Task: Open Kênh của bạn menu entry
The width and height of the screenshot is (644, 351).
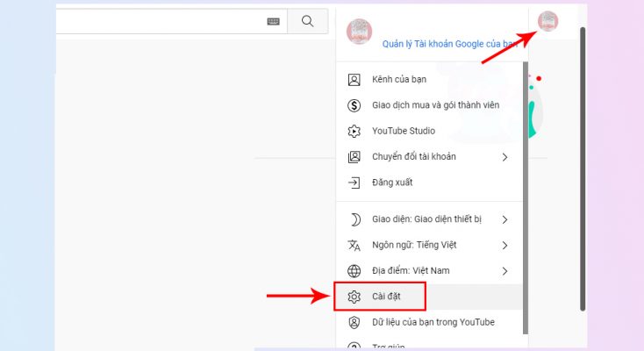Action: point(429,79)
